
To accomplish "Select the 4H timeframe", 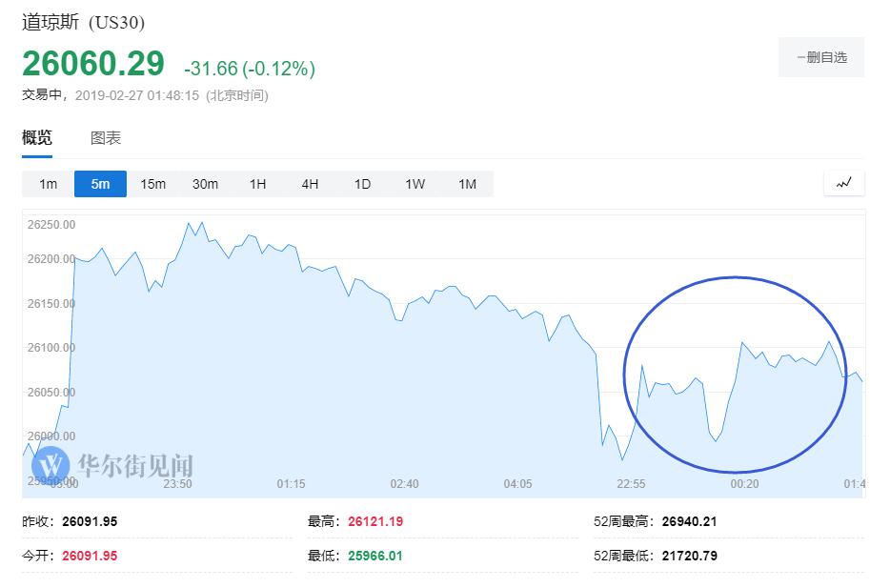I will 310,184.
